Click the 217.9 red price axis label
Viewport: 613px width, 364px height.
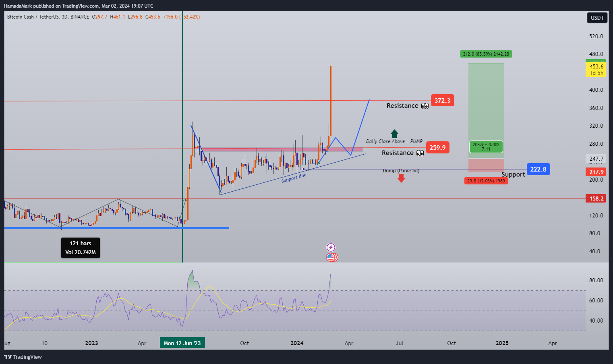point(596,172)
